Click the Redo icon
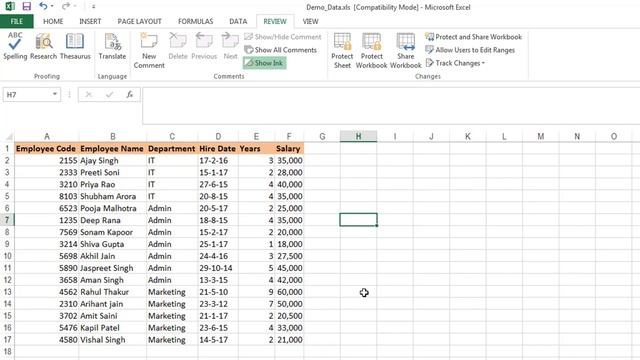Viewport: 640px width, 360px height. click(65, 6)
